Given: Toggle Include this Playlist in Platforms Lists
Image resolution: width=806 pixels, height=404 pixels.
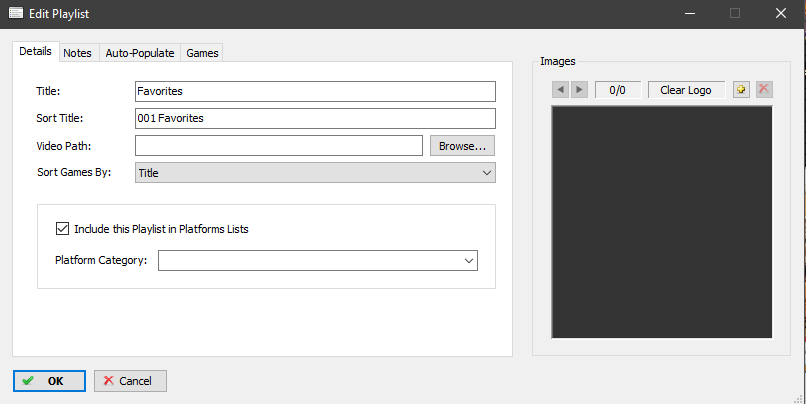Looking at the screenshot, I should [x=62, y=229].
